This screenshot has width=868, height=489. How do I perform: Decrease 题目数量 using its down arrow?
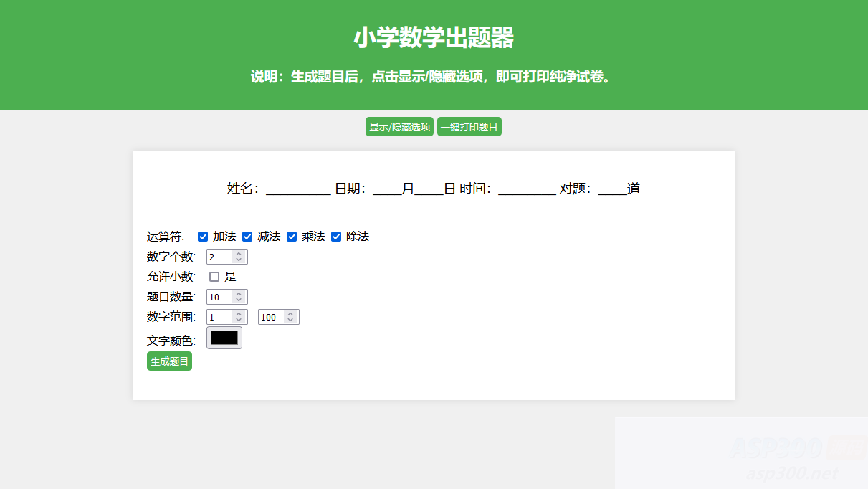(239, 299)
